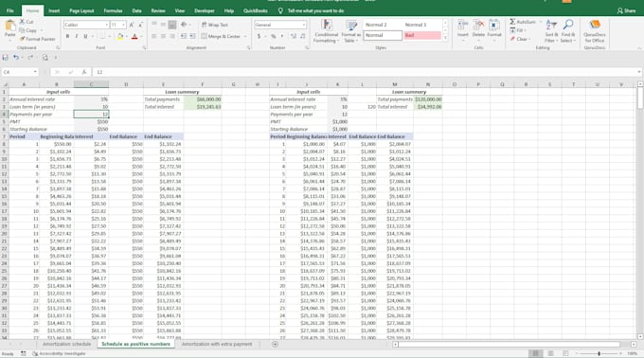The width and height of the screenshot is (644, 358).
Task: Click the Paste clipboard icon
Action: pos(10,28)
